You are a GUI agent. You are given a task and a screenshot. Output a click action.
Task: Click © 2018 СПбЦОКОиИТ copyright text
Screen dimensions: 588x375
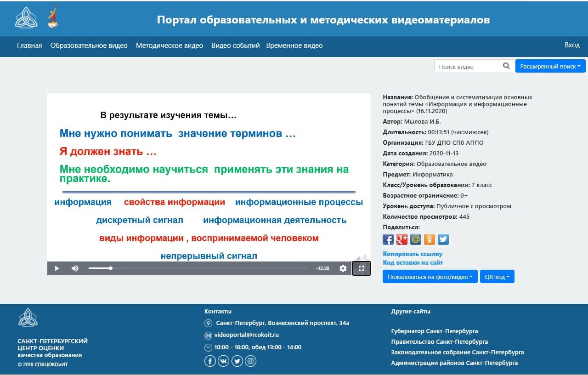(43, 364)
